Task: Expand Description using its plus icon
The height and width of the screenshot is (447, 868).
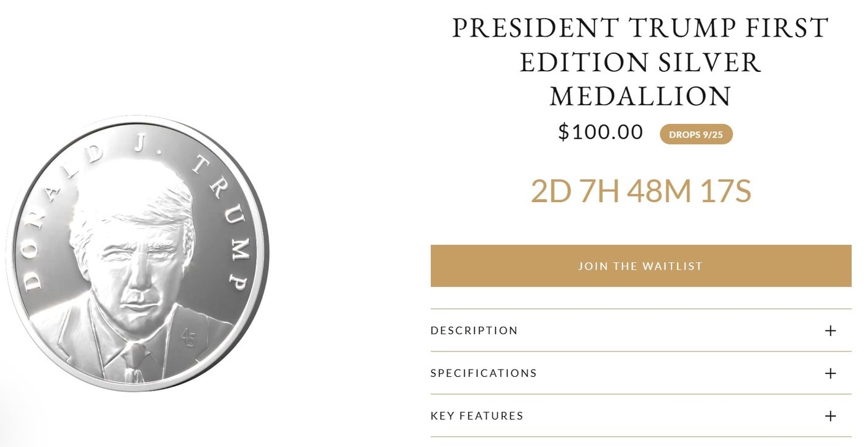Action: (830, 330)
